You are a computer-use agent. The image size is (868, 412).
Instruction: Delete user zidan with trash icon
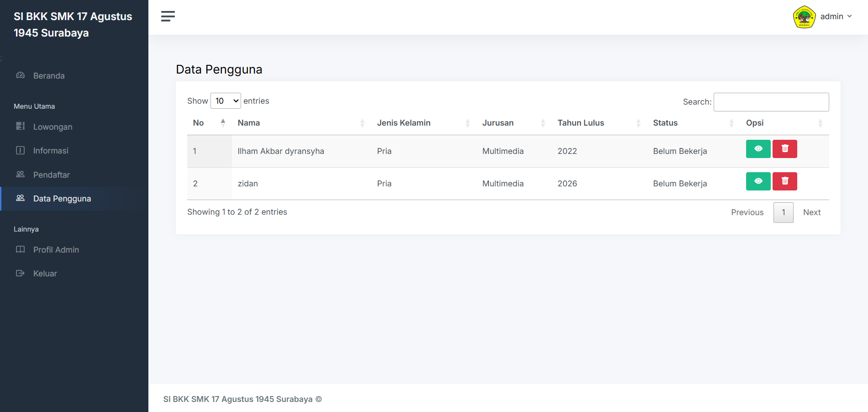784,181
